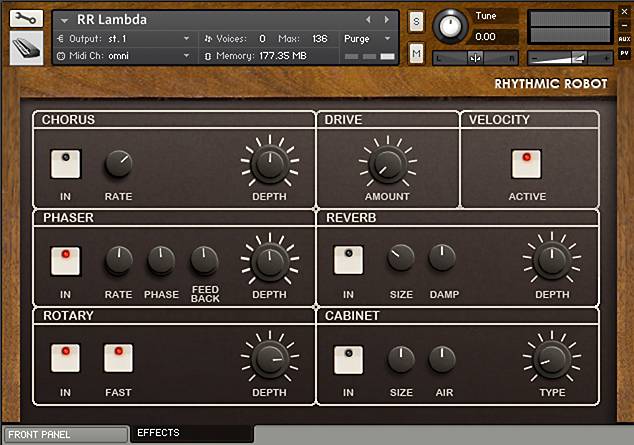Click the RHYTHMIC ROBOT logo text
This screenshot has height=445, width=634.
pos(551,84)
